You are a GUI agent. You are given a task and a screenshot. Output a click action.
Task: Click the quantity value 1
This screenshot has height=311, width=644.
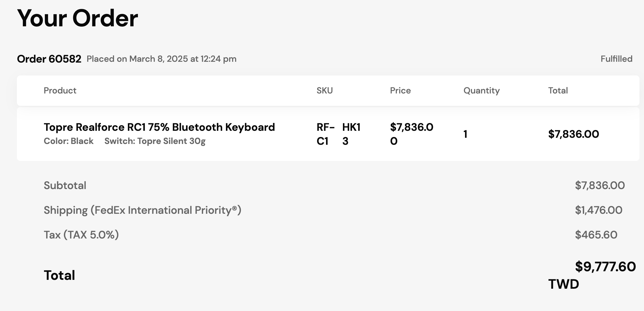click(x=466, y=134)
